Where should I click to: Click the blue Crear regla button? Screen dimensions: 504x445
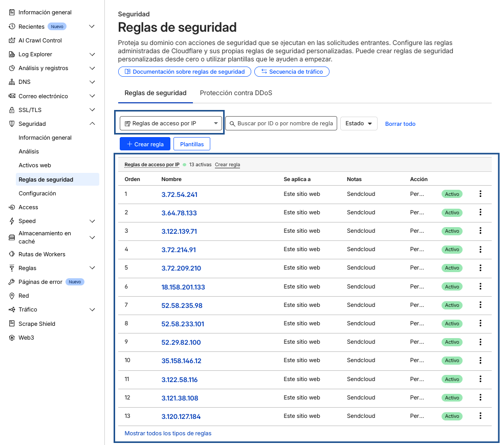click(145, 144)
